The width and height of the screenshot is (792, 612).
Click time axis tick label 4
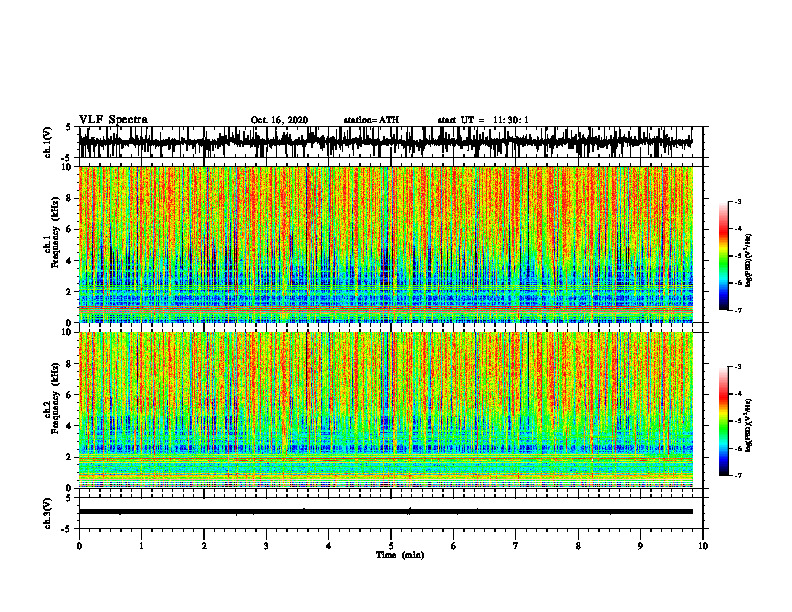pyautogui.click(x=328, y=546)
